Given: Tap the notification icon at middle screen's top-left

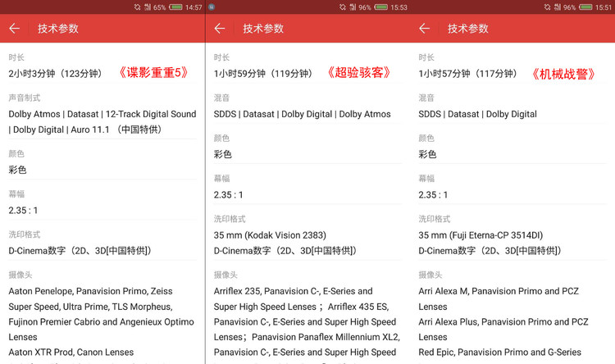Looking at the screenshot, I should (212, 7).
